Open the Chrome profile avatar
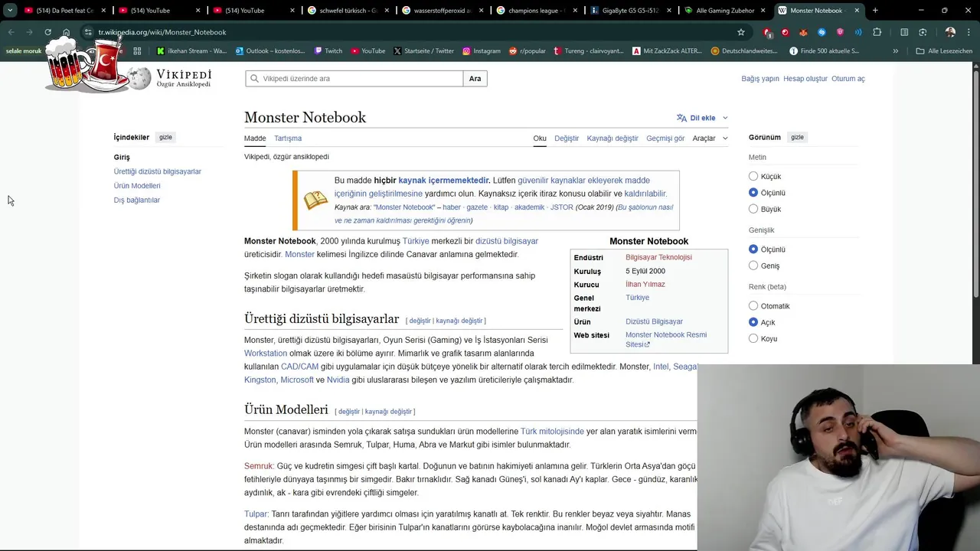The height and width of the screenshot is (551, 980). click(950, 32)
